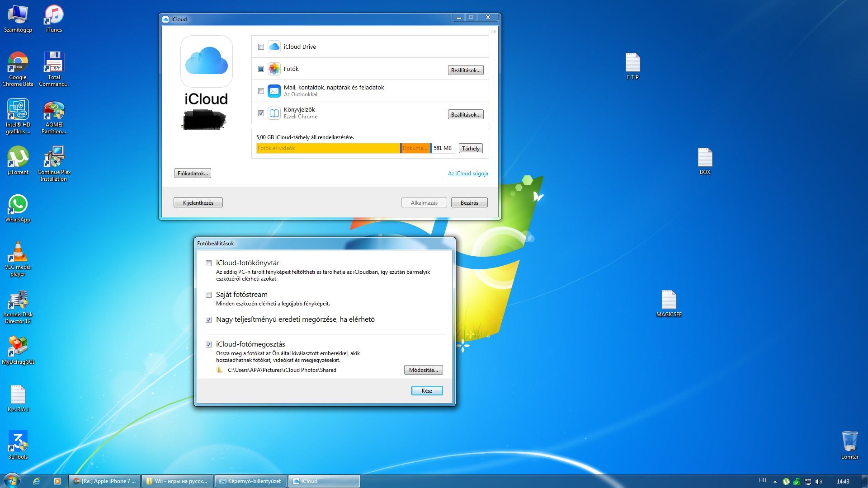Viewport: 868px width, 488px height.
Task: Click the Fotók és videók storage bar
Action: [328, 148]
